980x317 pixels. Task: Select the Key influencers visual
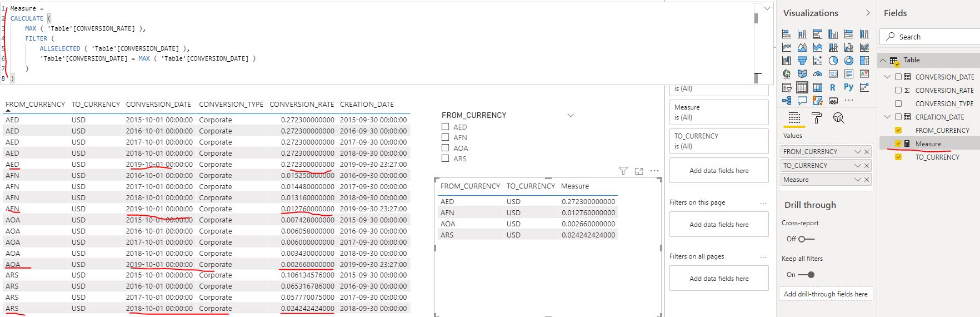864,87
